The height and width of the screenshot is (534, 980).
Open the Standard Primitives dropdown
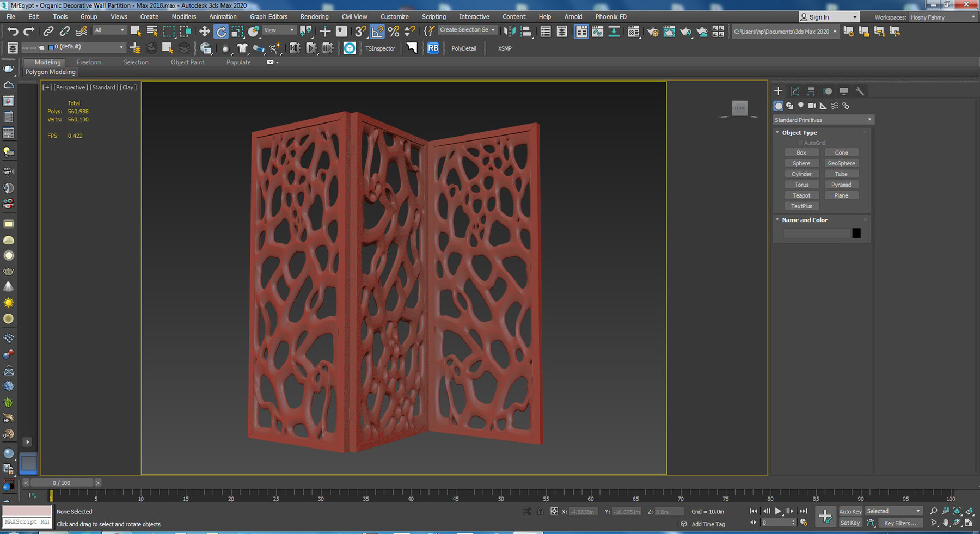click(x=823, y=119)
